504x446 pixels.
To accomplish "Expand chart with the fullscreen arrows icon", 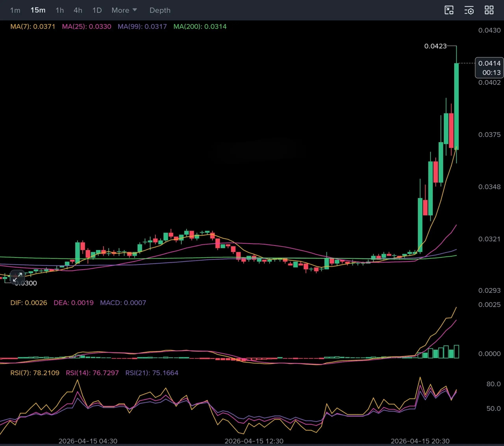I will coord(18,277).
